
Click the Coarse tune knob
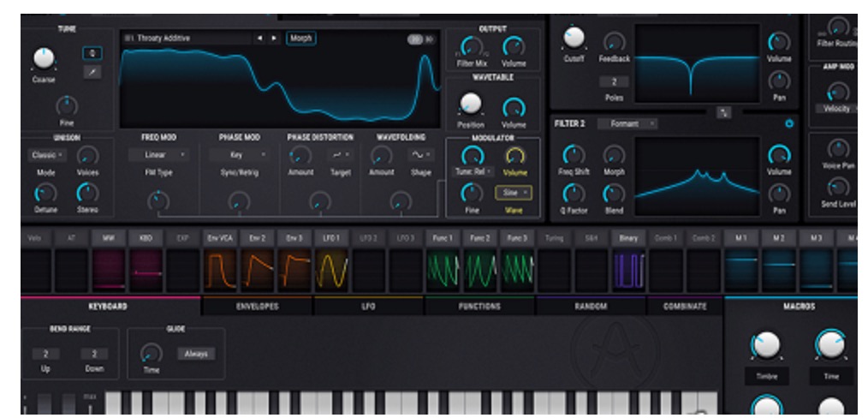pyautogui.click(x=44, y=58)
